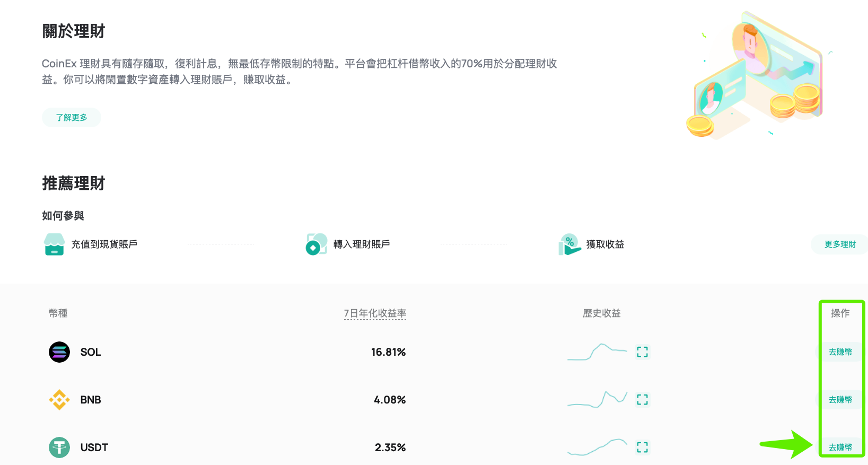Click the 7日年化收益率 column header
This screenshot has width=868, height=465.
(375, 313)
